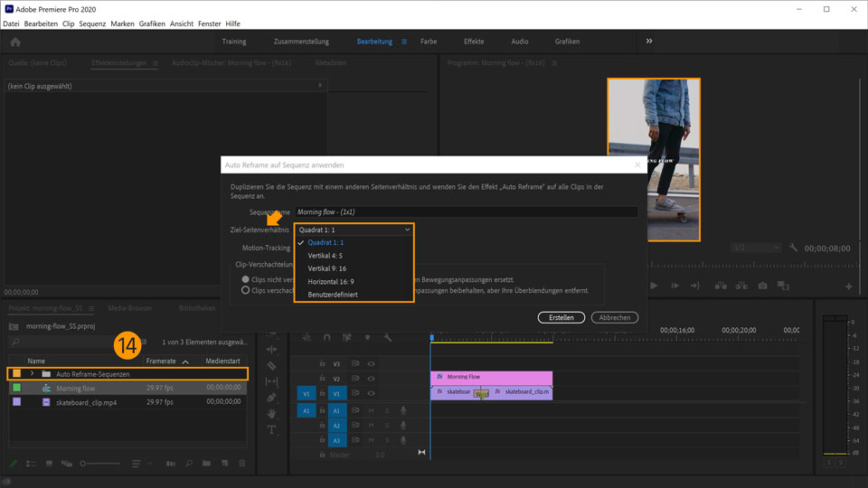The height and width of the screenshot is (488, 868).
Task: Choose Vertikal 9:16 from the list
Action: (x=327, y=268)
